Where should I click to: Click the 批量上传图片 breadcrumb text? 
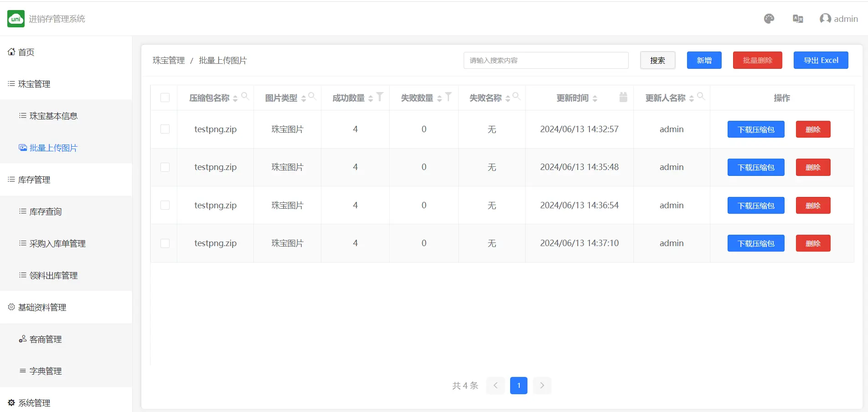point(223,60)
